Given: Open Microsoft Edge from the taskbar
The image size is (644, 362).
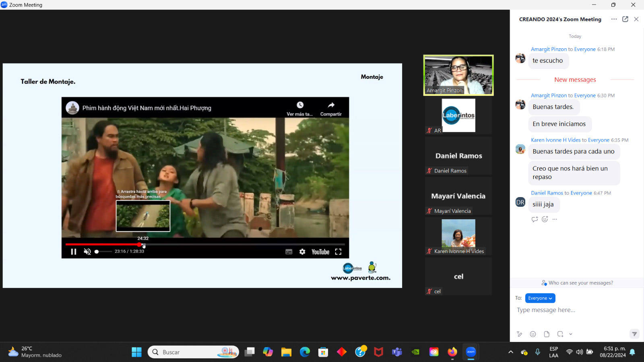Looking at the screenshot, I should pyautogui.click(x=305, y=352).
